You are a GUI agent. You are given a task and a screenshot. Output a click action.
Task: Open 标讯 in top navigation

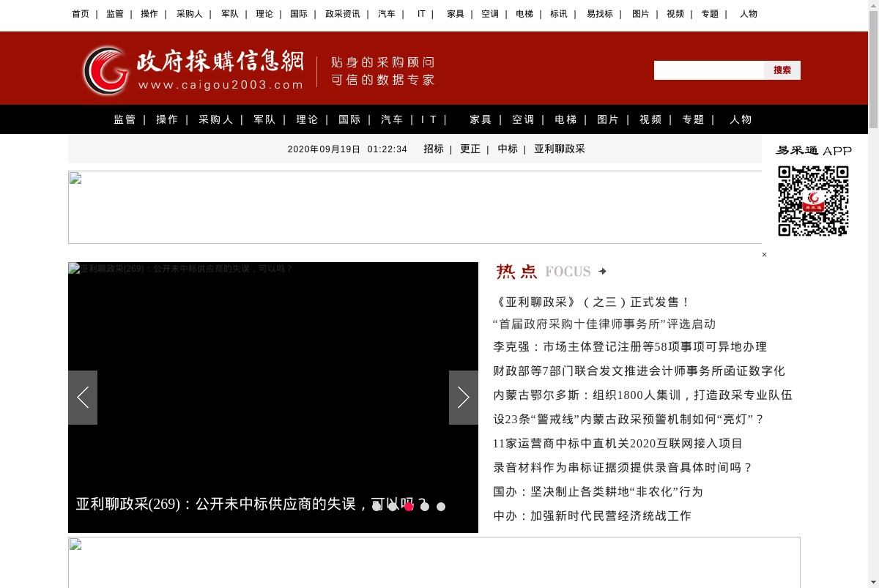(559, 14)
